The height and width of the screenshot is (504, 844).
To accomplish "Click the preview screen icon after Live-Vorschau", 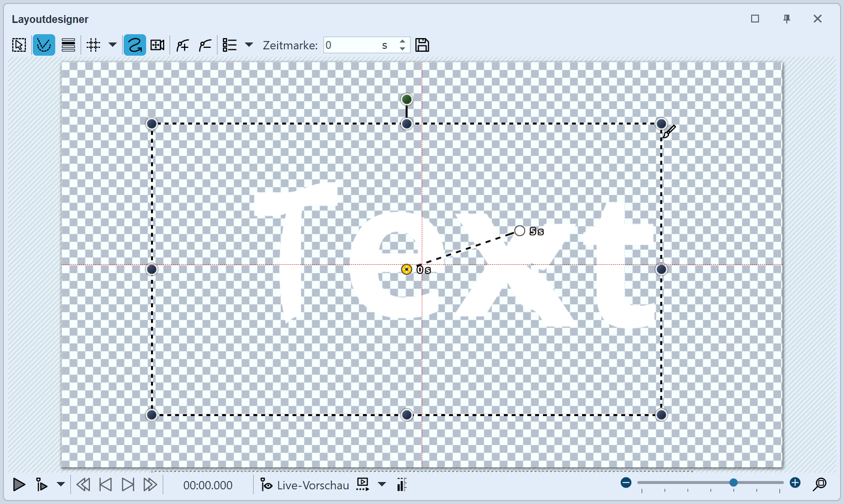I will (363, 484).
